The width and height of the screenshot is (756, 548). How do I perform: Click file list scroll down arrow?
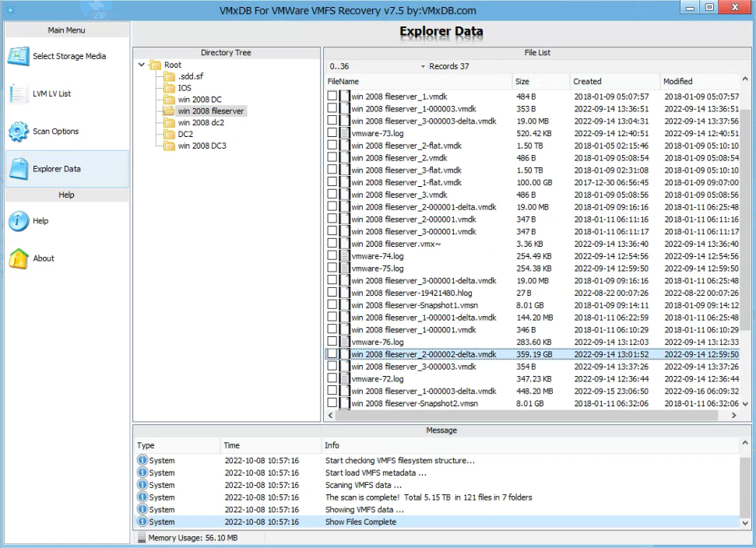point(745,404)
